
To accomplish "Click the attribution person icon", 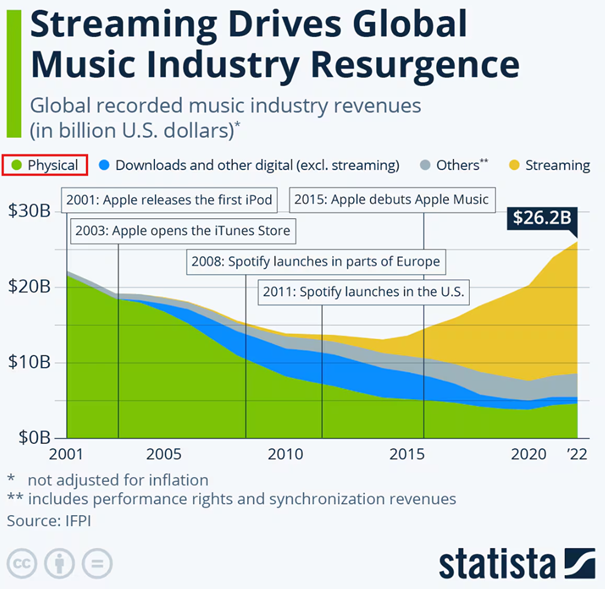I will point(58,561).
